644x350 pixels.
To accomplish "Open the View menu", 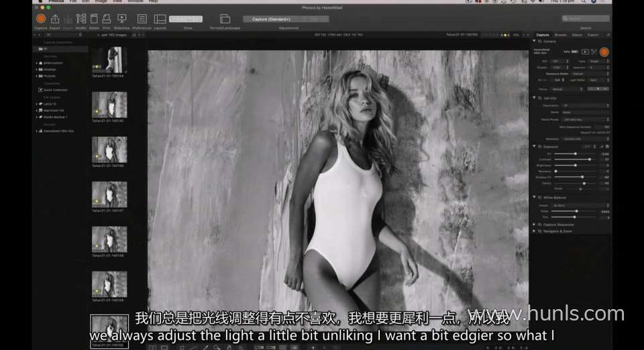I will point(117,1).
